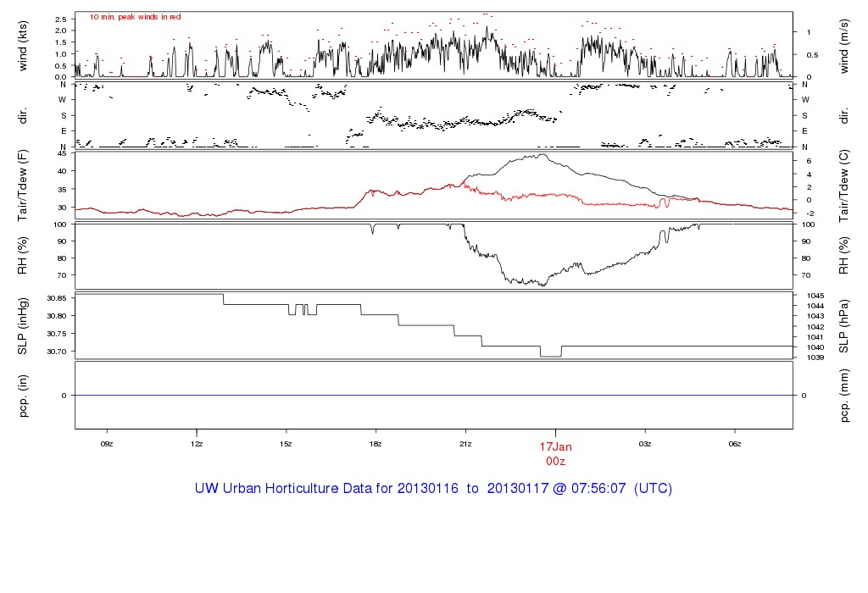Select the red '00z' label under 17Jan

point(556,462)
